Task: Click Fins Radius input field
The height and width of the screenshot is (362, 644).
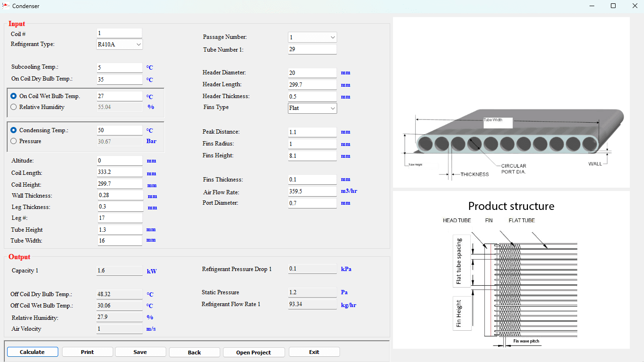Action: click(312, 144)
